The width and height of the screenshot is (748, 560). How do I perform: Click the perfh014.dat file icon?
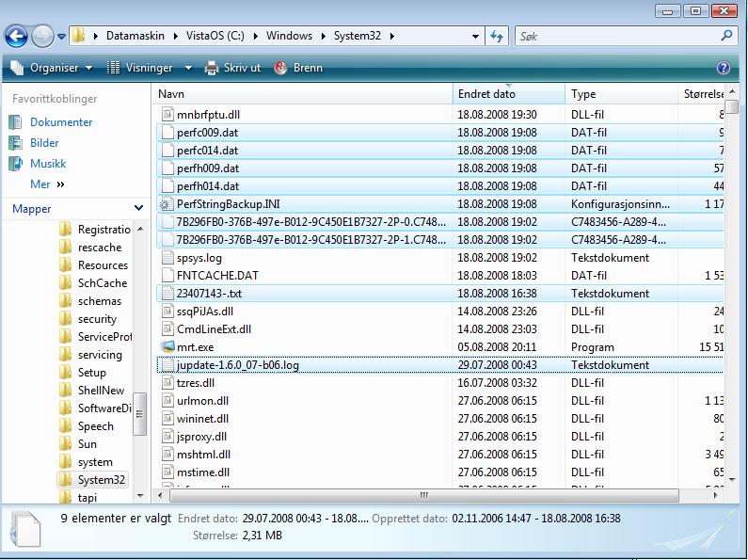coord(167,186)
